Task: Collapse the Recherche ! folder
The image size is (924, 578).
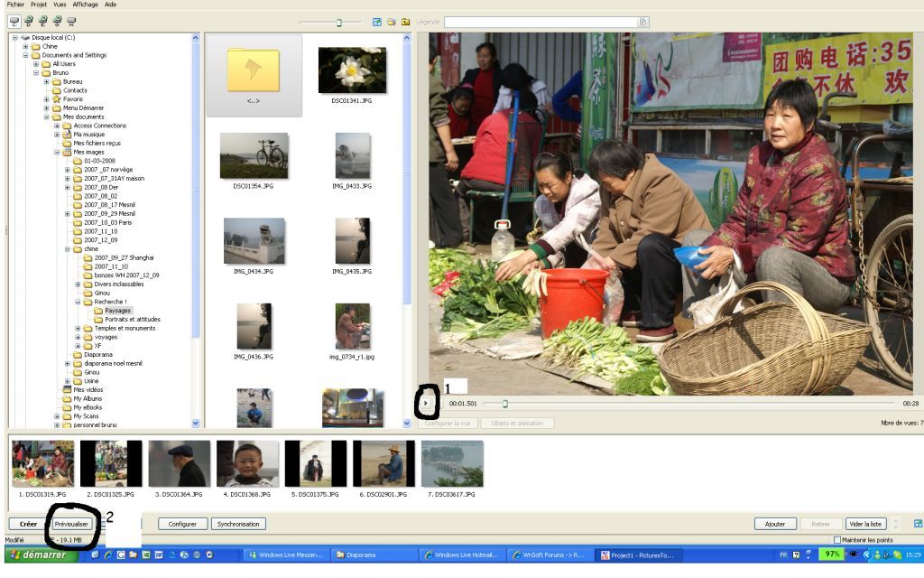Action: (x=78, y=302)
